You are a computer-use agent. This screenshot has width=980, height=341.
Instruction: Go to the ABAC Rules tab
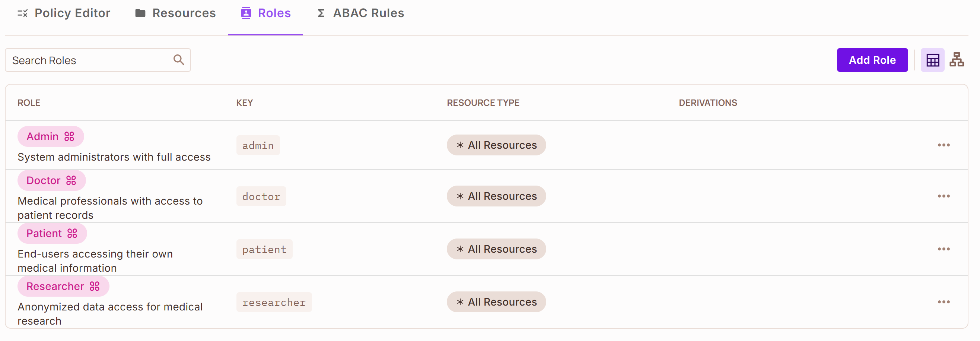coord(360,13)
